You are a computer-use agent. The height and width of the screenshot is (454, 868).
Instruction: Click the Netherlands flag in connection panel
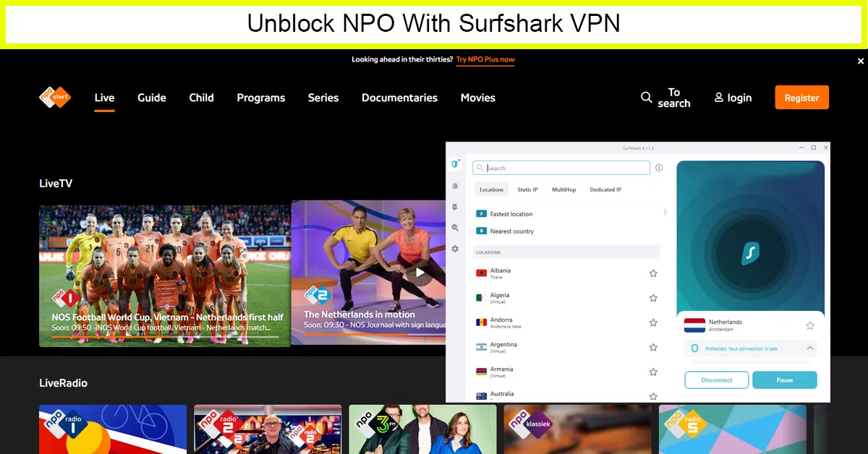coord(694,325)
